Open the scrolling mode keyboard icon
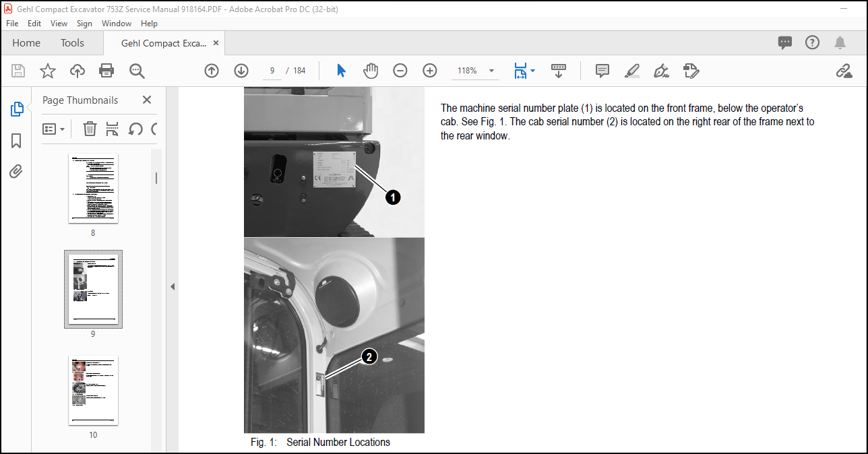The image size is (868, 454). 559,71
